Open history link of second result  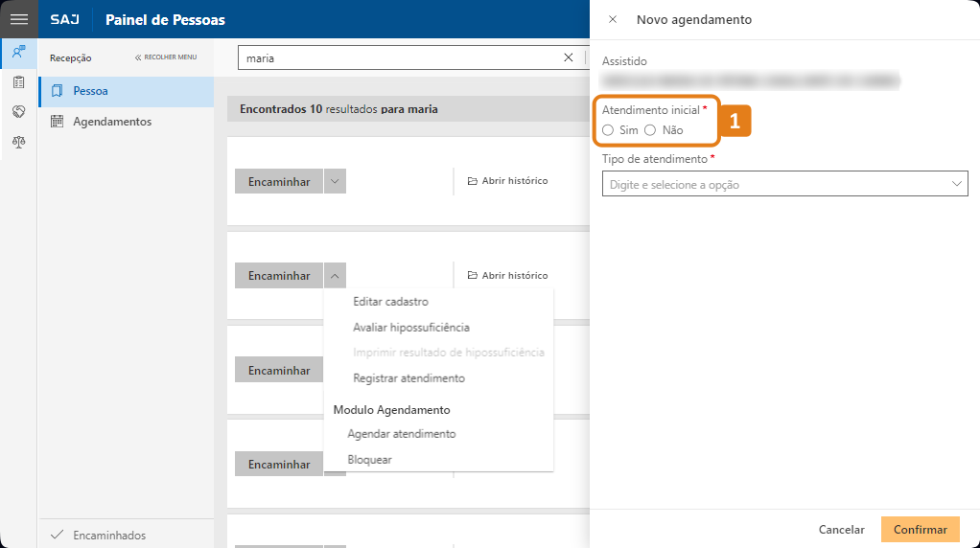tap(507, 275)
